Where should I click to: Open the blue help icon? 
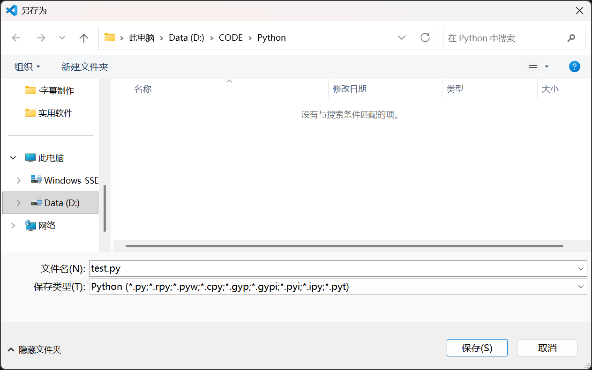(574, 67)
